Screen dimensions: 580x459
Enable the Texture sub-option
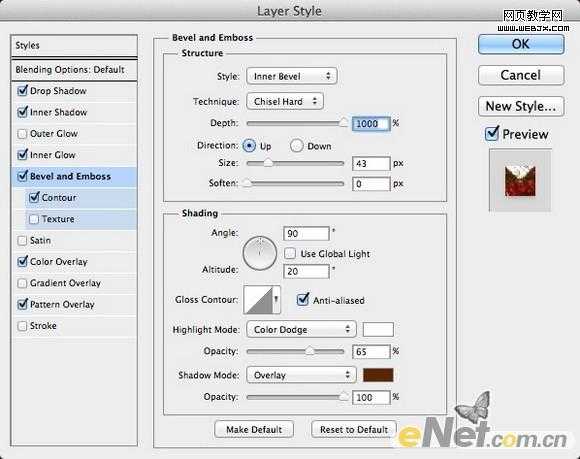click(x=34, y=219)
